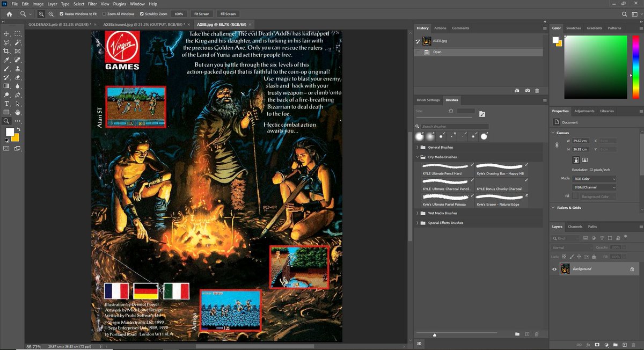Toggle Scrubby Zoom checkbox
The height and width of the screenshot is (350, 644).
[142, 14]
